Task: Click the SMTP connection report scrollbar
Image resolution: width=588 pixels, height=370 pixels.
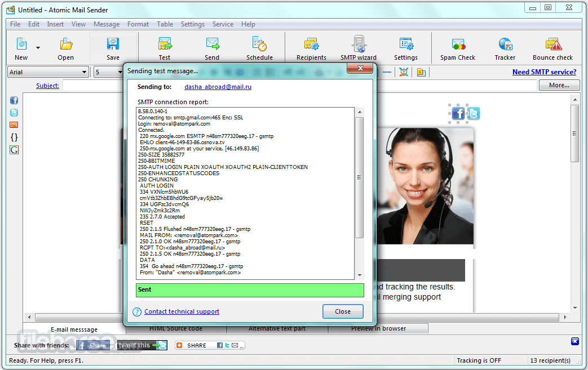Action: (x=359, y=177)
